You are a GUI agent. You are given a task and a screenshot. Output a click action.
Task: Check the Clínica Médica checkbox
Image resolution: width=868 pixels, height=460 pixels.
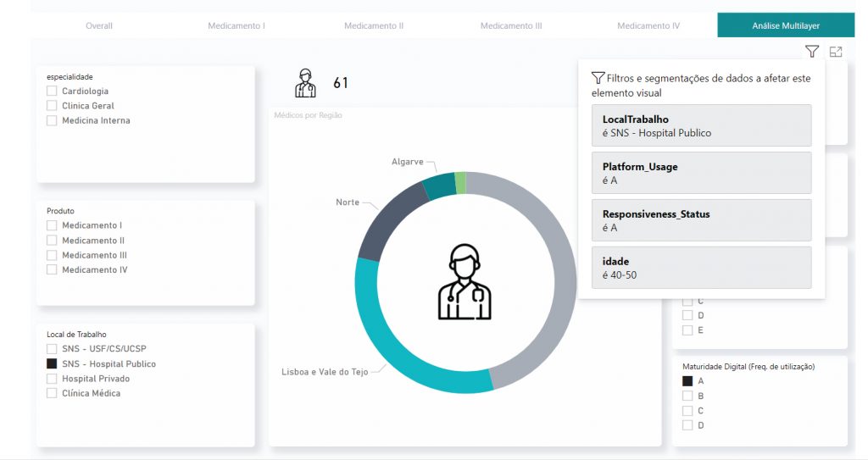tap(53, 393)
